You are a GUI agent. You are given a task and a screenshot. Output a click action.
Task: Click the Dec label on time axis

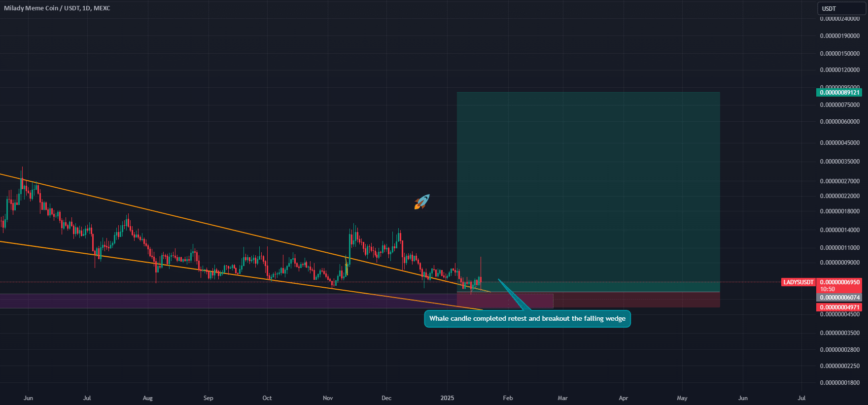tap(386, 398)
